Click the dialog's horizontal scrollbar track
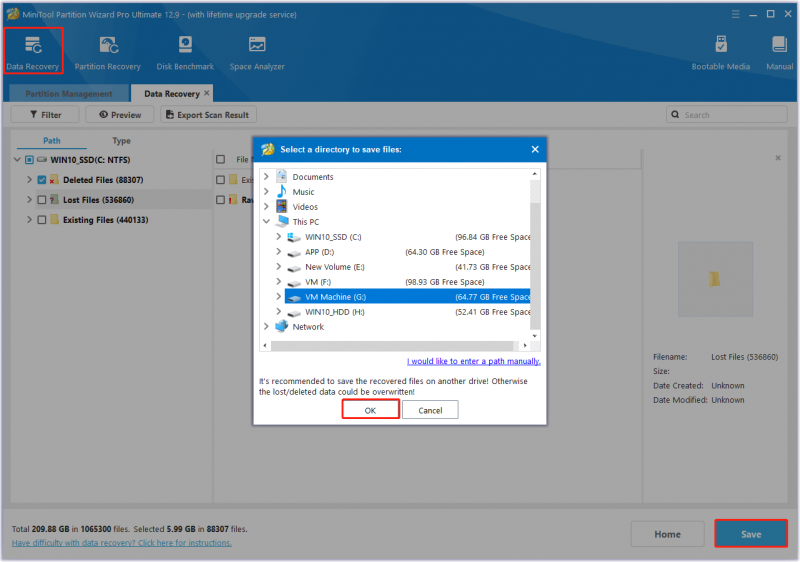The height and width of the screenshot is (562, 800). [x=392, y=346]
